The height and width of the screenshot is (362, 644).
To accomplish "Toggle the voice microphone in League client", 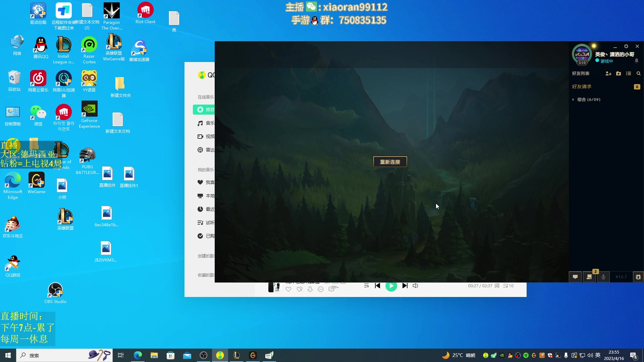I will [x=603, y=277].
